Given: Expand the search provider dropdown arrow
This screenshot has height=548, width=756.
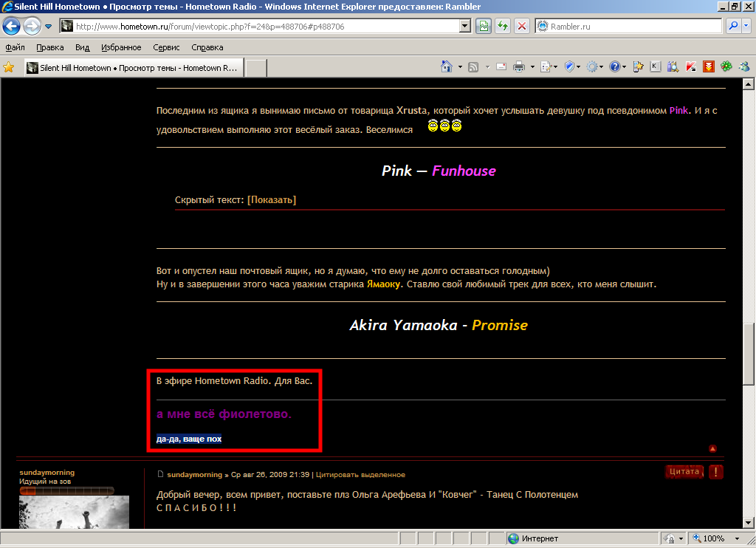Looking at the screenshot, I should pos(747,26).
